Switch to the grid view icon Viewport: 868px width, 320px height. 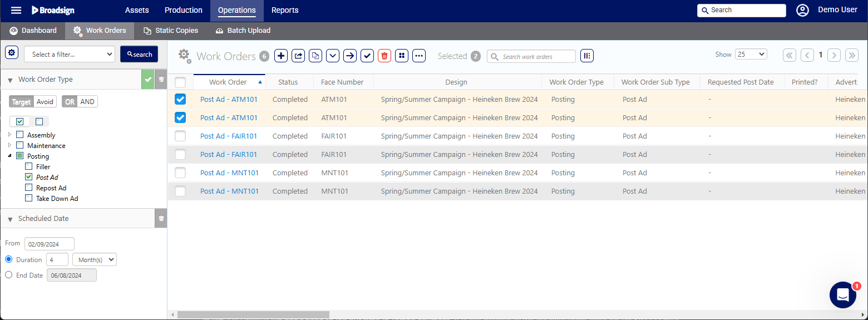pyautogui.click(x=402, y=56)
